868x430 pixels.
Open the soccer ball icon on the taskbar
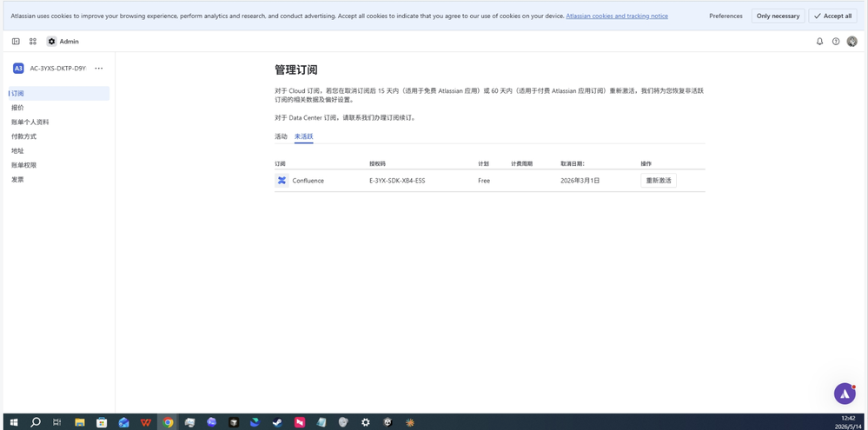(x=388, y=422)
